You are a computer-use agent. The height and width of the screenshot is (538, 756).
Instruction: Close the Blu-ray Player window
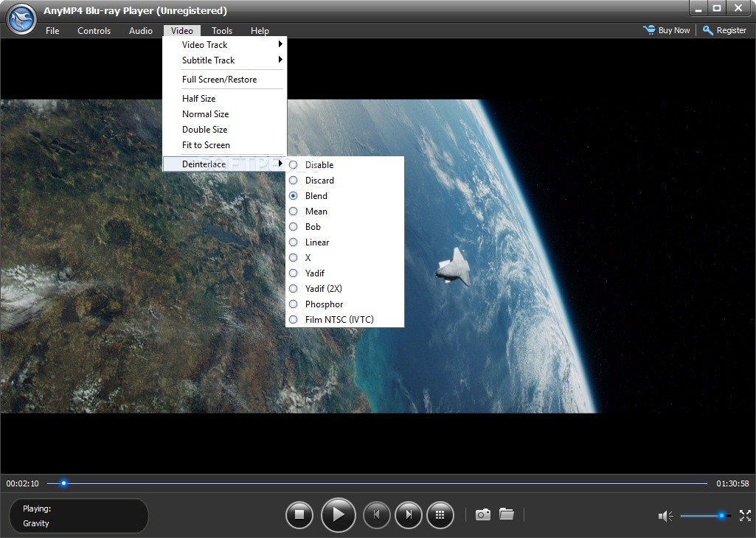click(x=738, y=8)
